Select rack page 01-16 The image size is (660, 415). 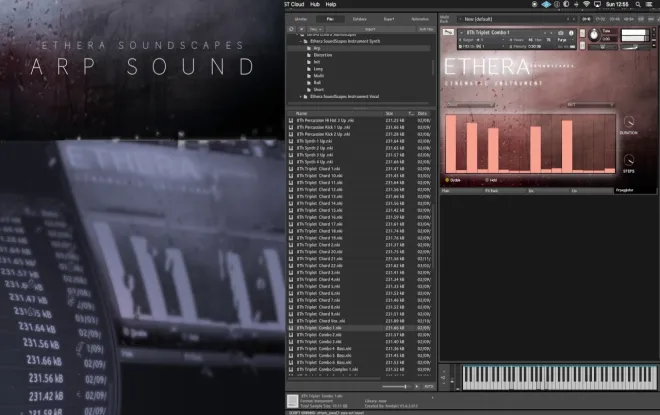point(585,19)
